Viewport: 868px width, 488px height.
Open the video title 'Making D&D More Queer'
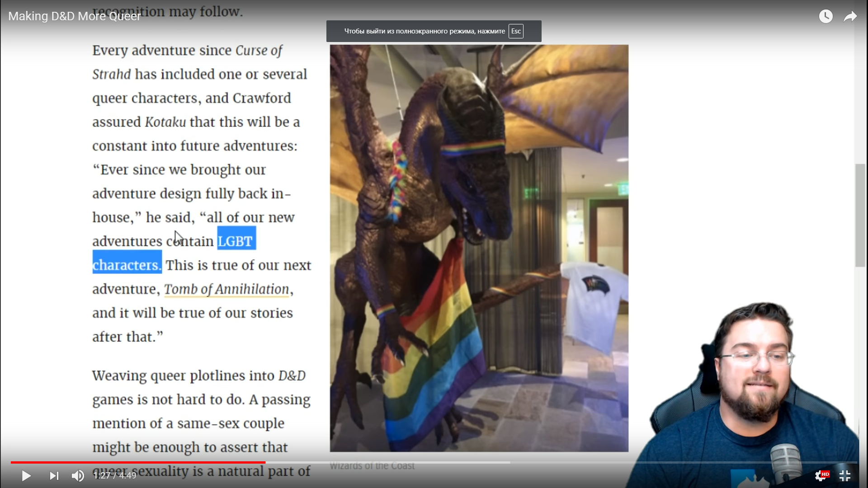coord(75,16)
